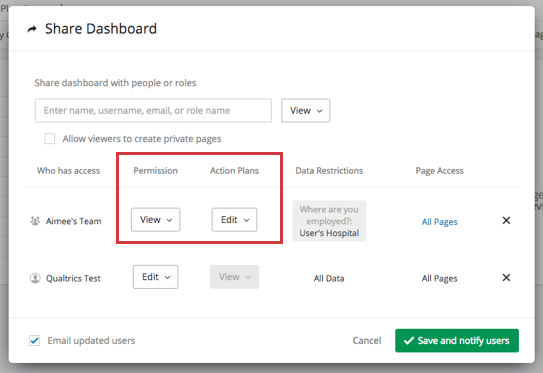The height and width of the screenshot is (373, 543).
Task: Enable Allow viewers to create private pages
Action: pos(50,139)
